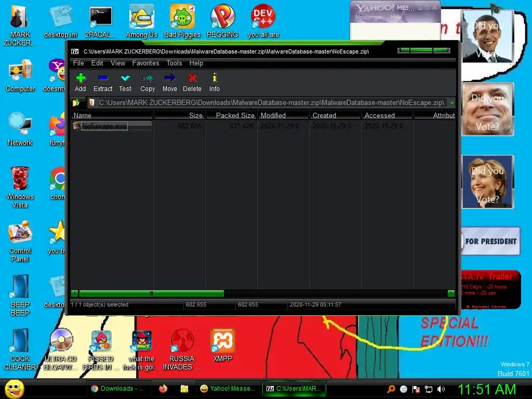Screen dimensions: 532x399
Task: Click the FOR PRESIDENT gadget
Action: click(x=490, y=241)
